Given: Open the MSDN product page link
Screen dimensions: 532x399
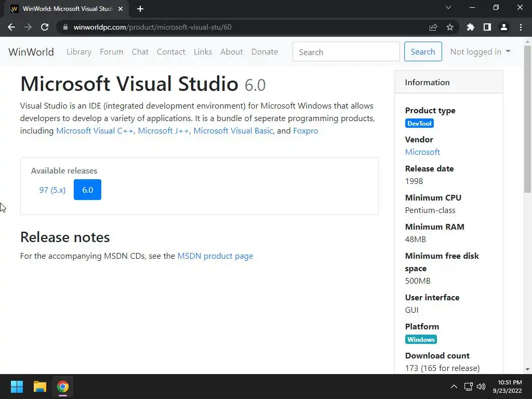Looking at the screenshot, I should [x=215, y=256].
